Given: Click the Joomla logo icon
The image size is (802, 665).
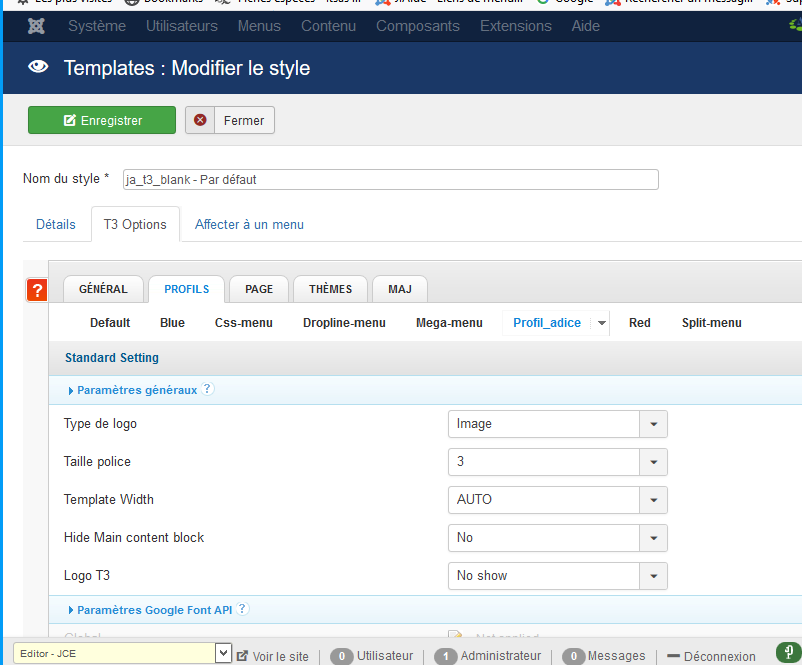Looking at the screenshot, I should [x=37, y=26].
